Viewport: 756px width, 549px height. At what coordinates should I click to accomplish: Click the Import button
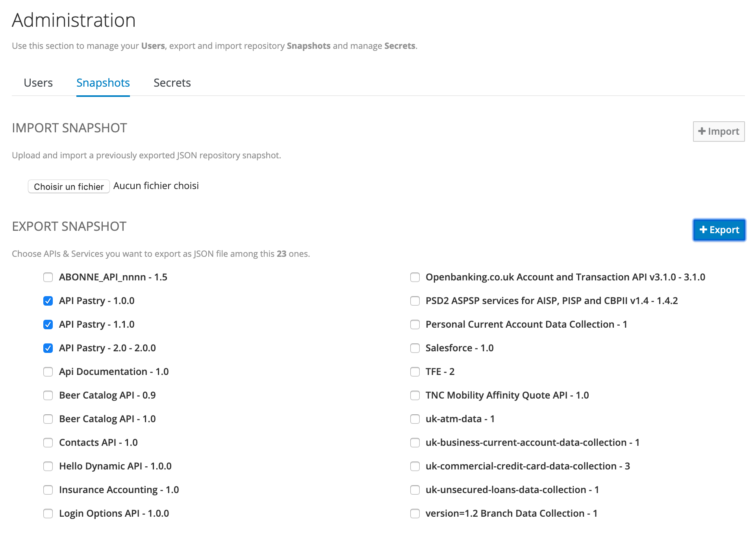[718, 131]
